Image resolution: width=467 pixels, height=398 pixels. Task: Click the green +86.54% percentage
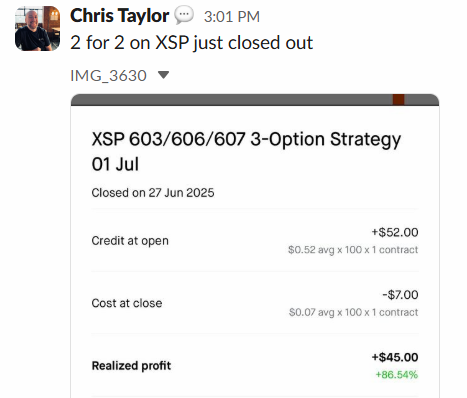397,375
